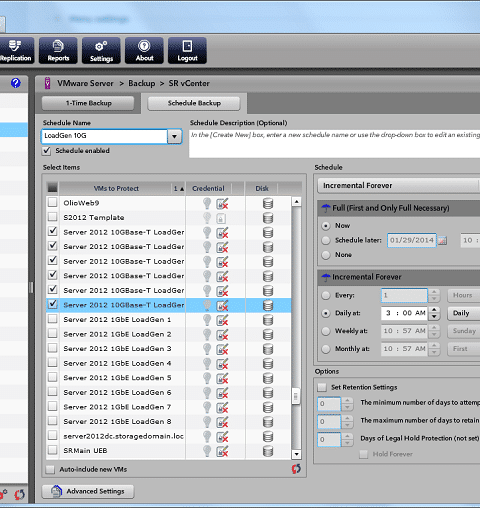Select the None radio button
The height and width of the screenshot is (508, 480).
point(326,255)
